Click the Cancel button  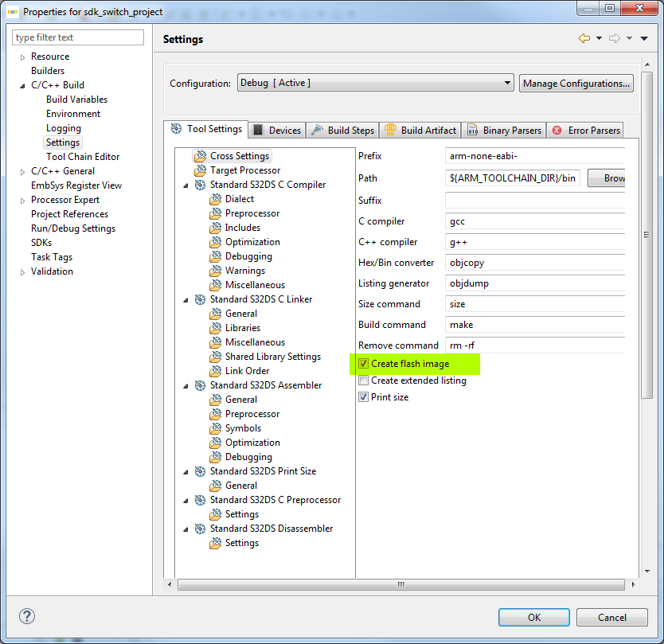[x=612, y=617]
